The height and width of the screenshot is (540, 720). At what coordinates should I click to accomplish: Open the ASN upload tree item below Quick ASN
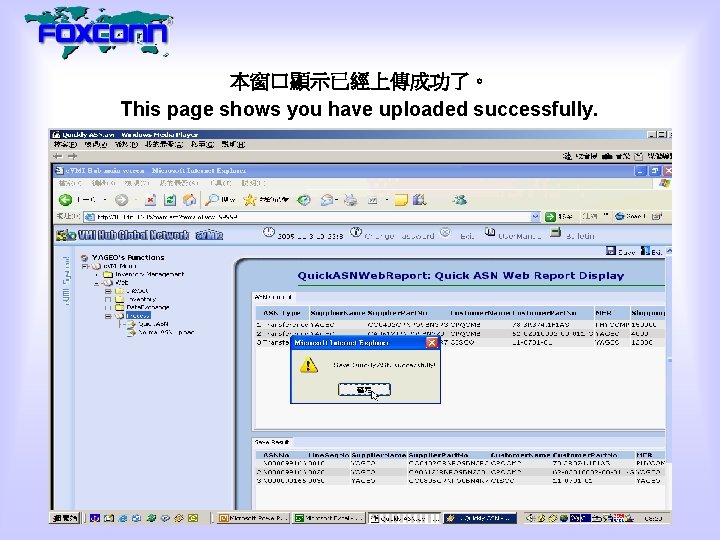166,332
